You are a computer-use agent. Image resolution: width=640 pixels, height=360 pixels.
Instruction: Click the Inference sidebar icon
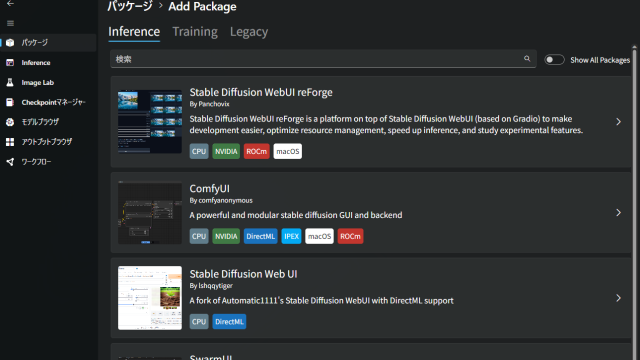[10, 62]
